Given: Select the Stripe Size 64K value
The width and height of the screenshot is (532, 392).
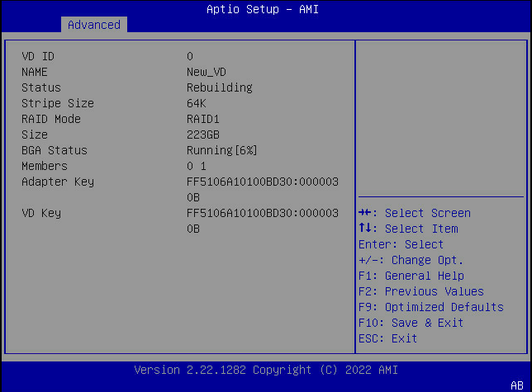Looking at the screenshot, I should point(197,103).
